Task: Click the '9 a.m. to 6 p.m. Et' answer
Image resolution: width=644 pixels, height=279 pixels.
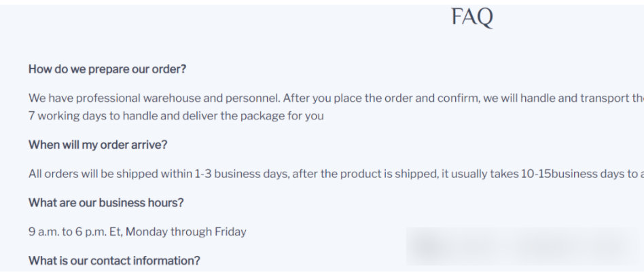Action: 137,231
